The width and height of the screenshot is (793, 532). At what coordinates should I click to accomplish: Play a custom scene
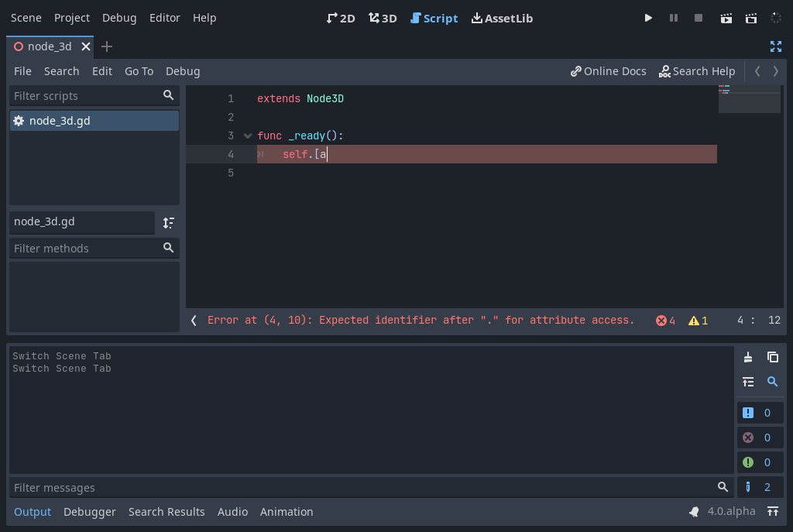[x=751, y=19]
